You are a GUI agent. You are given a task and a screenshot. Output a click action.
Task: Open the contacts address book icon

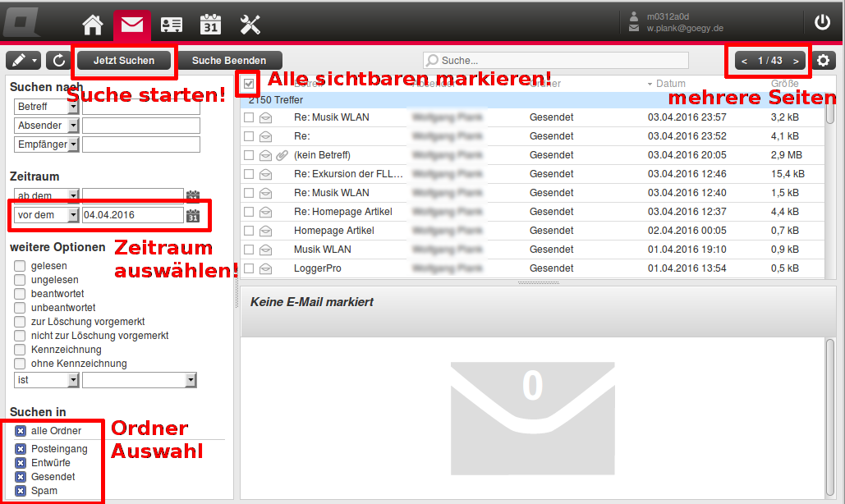click(x=172, y=25)
